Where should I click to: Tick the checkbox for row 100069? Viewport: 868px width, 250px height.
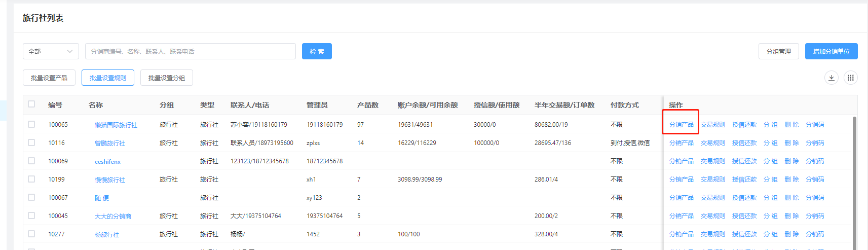tap(31, 161)
